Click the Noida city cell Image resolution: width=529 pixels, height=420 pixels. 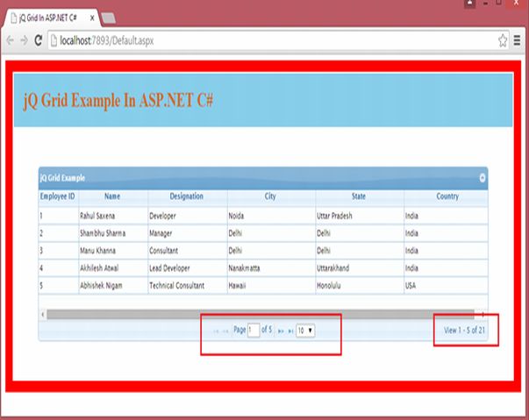271,216
